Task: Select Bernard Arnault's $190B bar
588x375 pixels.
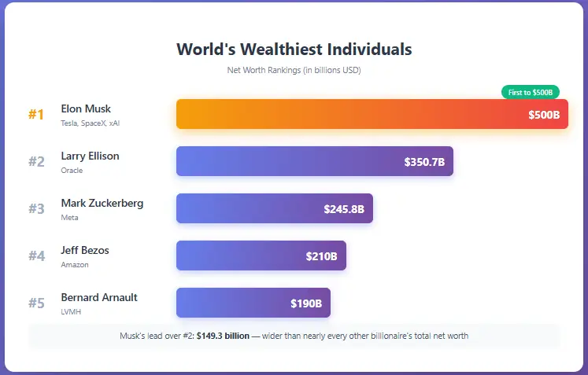Action: (253, 303)
